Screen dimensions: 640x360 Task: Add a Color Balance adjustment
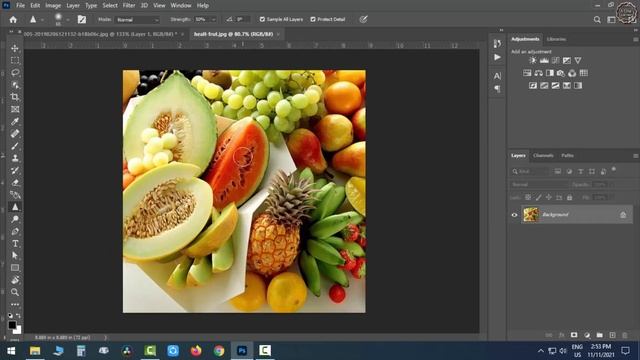coord(538,73)
